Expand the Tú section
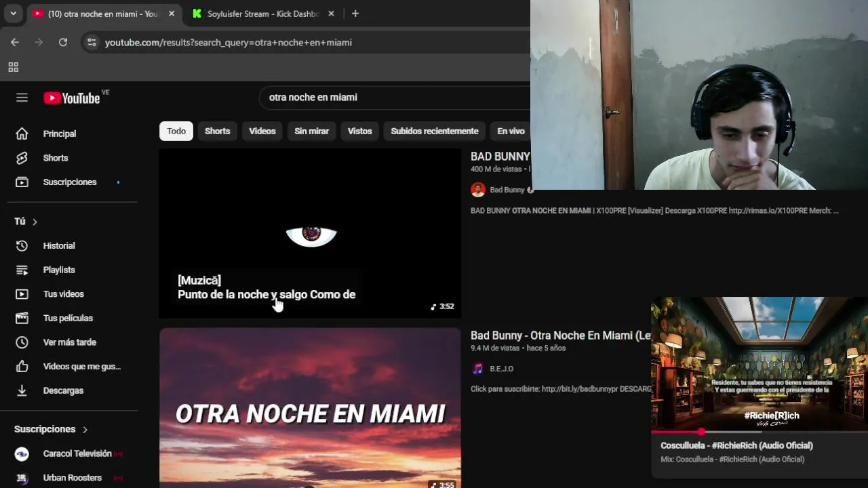868x488 pixels. [x=26, y=222]
